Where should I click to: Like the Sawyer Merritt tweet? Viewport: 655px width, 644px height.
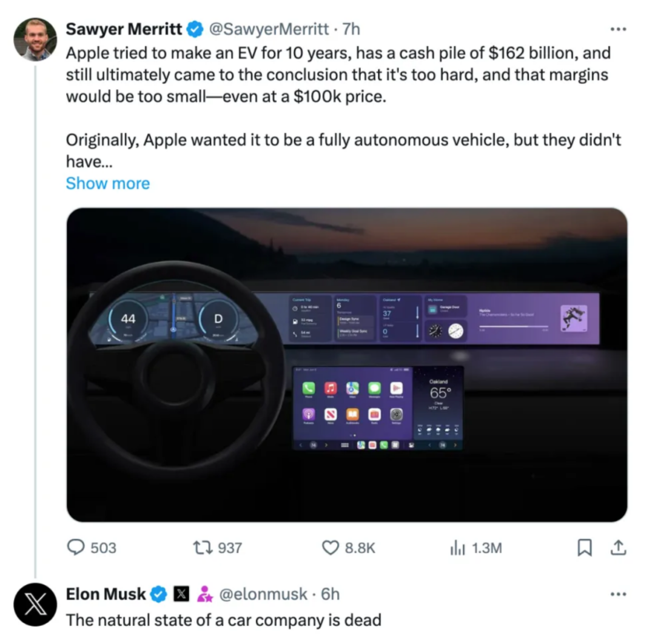pos(330,548)
